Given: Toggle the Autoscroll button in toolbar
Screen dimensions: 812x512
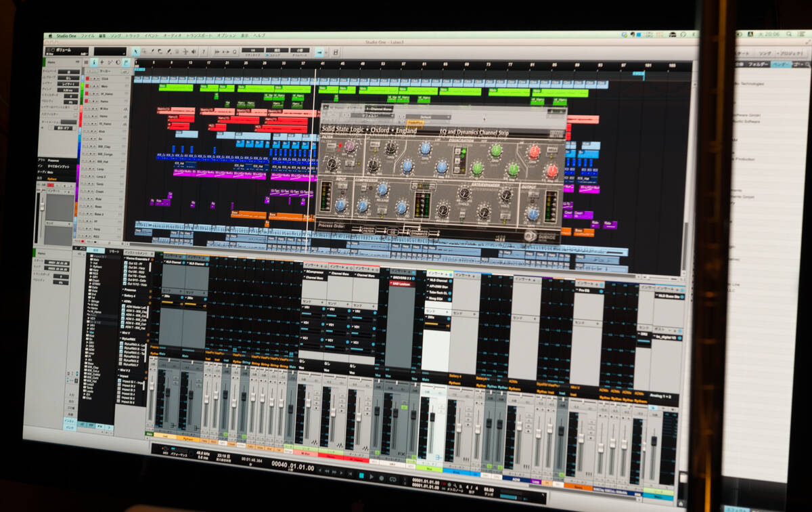Looking at the screenshot, I should pos(319,51).
